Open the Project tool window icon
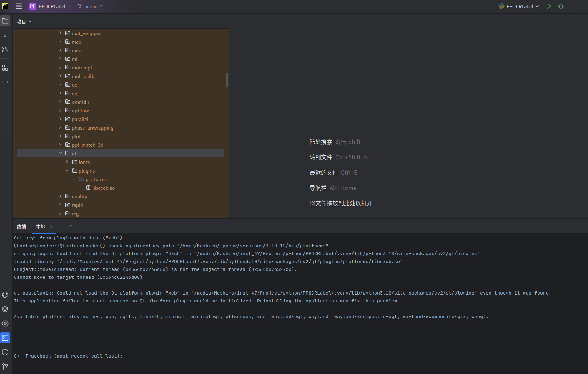588x374 pixels. tap(5, 21)
